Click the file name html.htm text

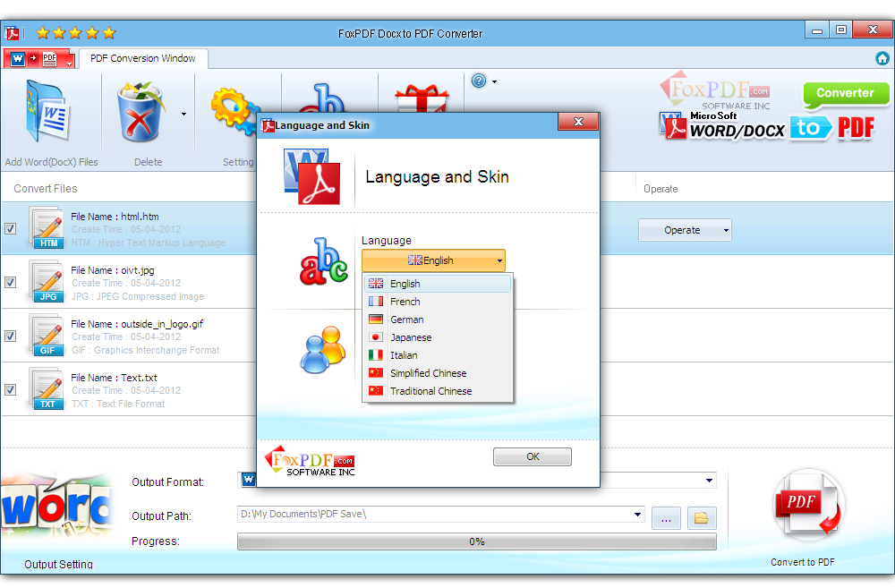coord(115,217)
